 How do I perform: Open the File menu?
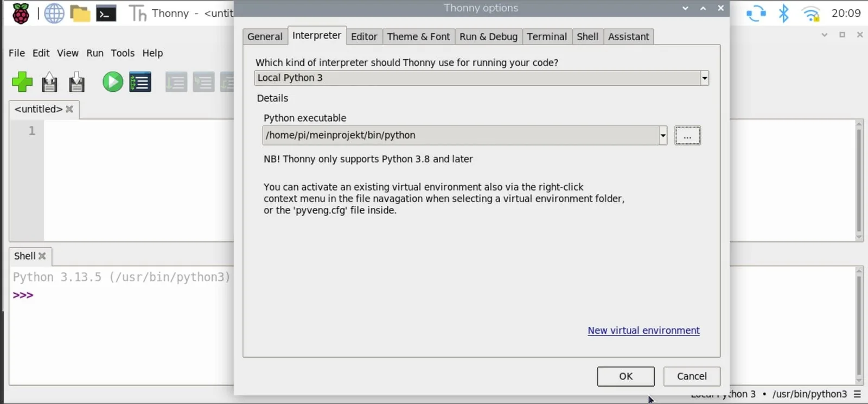(x=17, y=53)
